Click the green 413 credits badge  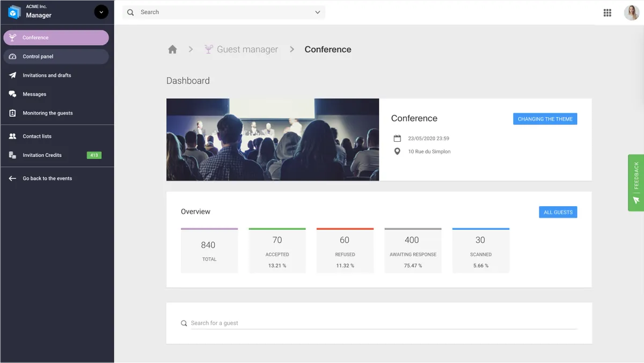[x=94, y=155]
